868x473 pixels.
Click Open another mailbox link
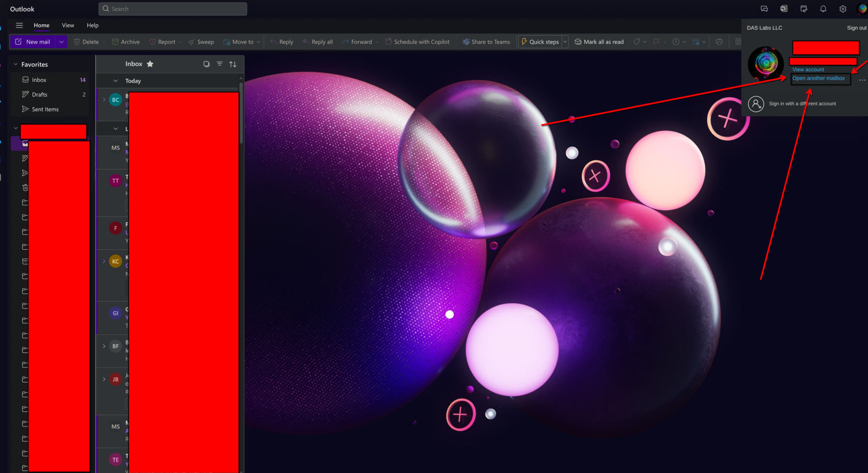tap(819, 79)
